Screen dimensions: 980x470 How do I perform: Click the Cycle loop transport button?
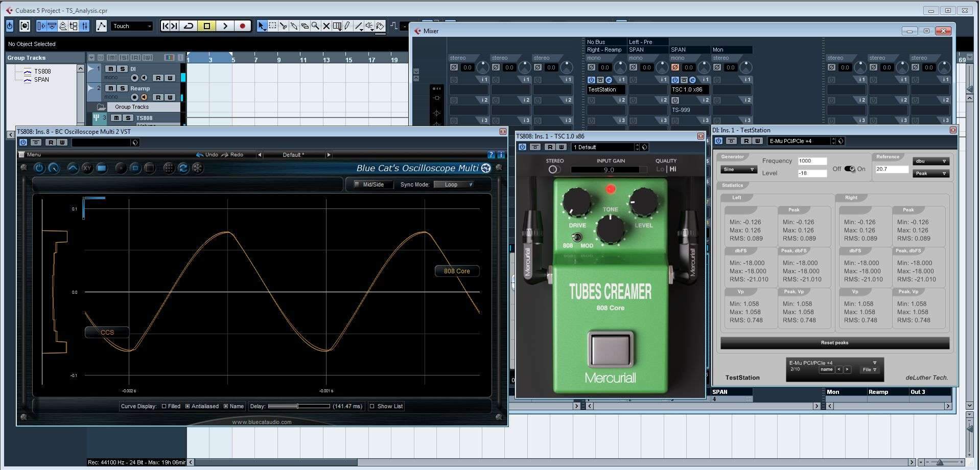[x=189, y=26]
